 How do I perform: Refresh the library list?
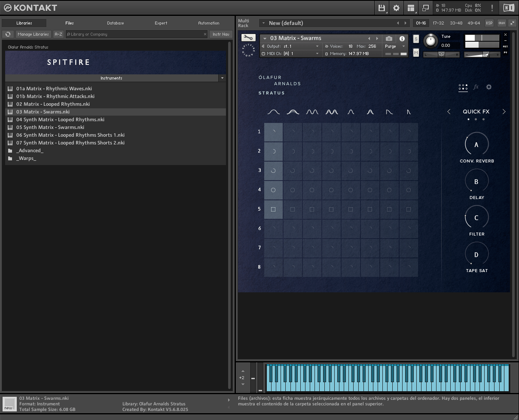8,34
